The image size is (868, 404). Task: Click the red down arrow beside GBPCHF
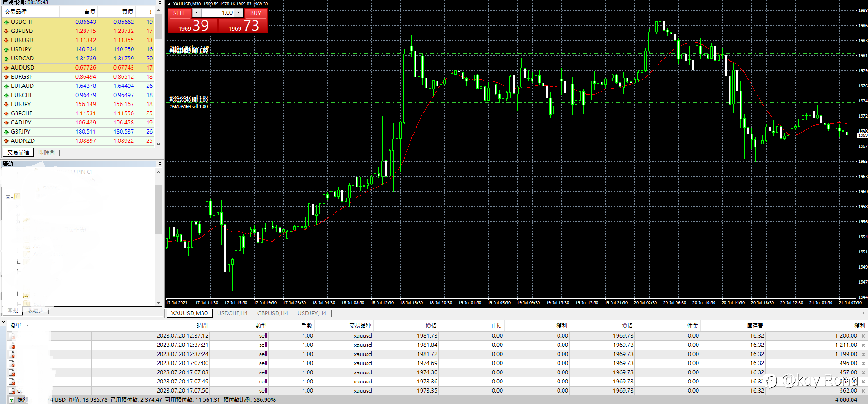(x=6, y=113)
